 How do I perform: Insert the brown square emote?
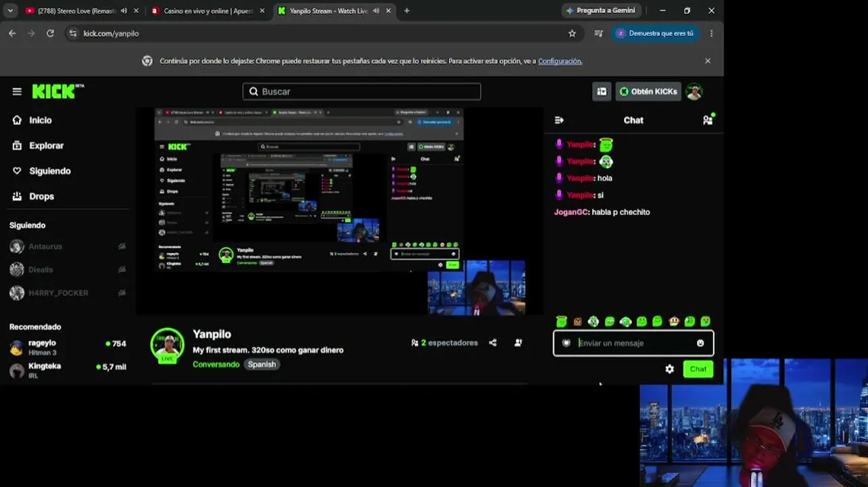(577, 321)
